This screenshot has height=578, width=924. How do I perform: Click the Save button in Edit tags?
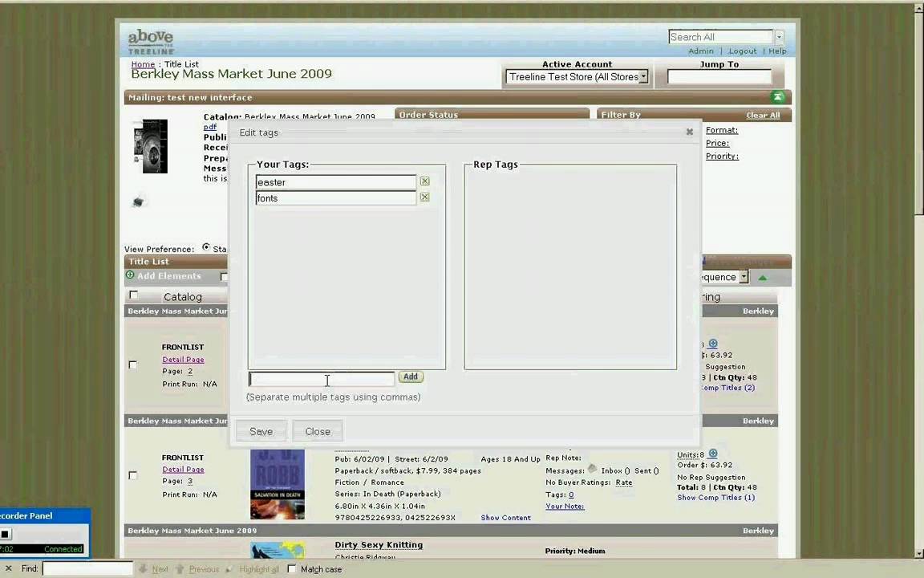pos(261,431)
